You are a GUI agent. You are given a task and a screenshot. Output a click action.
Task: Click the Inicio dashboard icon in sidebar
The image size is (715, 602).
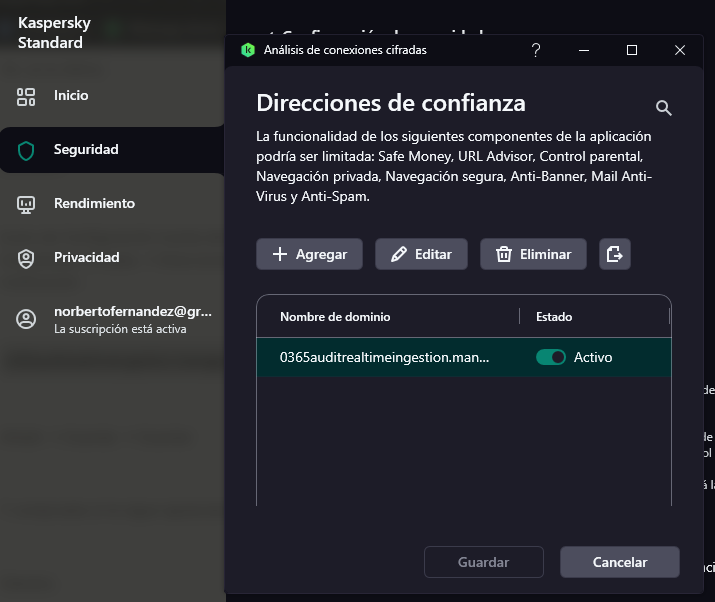(x=26, y=97)
